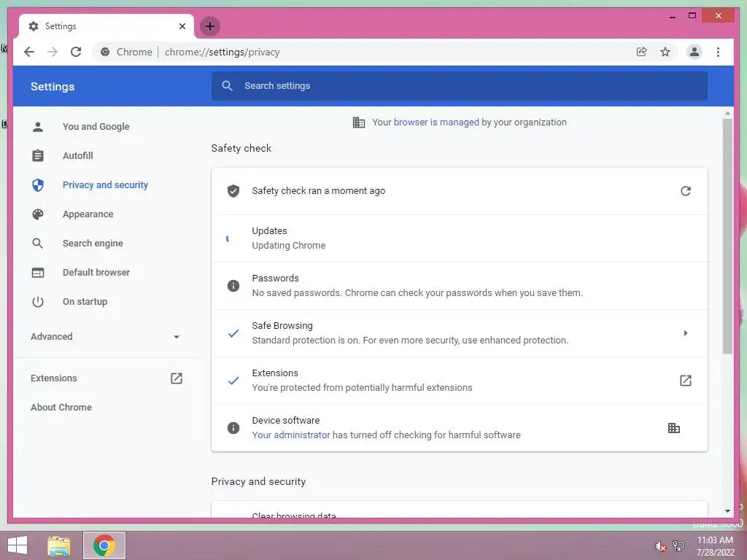Open File Explorer from the taskbar
Viewport: 747px width, 560px height.
pyautogui.click(x=59, y=545)
